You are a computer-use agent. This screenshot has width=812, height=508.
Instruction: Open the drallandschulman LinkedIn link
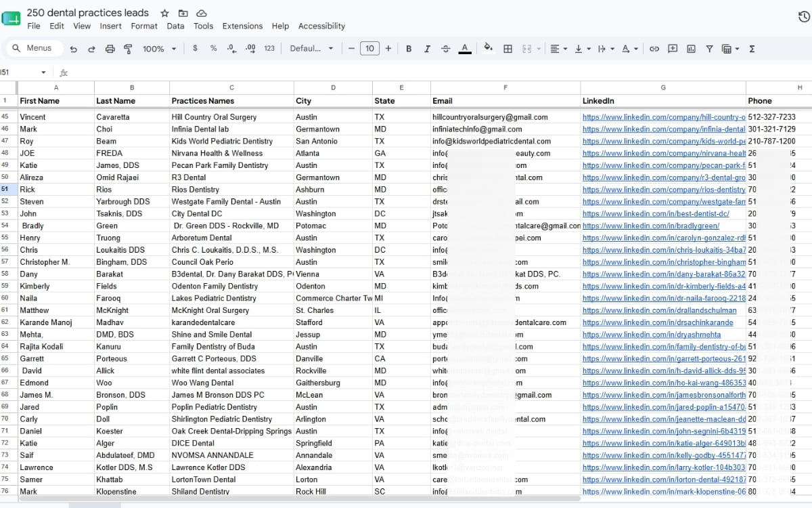pyautogui.click(x=659, y=310)
